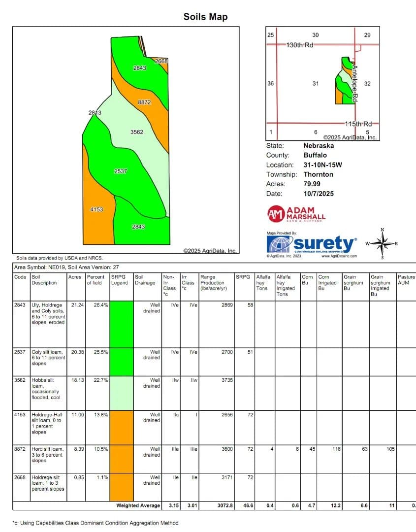Open the section locator map thumbnail
The width and height of the screenshot is (416, 532).
pos(322,84)
